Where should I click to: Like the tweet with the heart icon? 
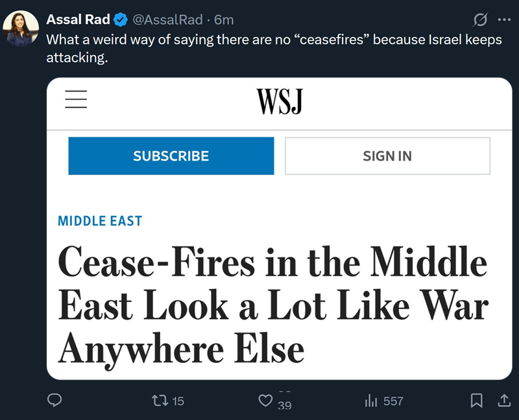click(x=265, y=401)
